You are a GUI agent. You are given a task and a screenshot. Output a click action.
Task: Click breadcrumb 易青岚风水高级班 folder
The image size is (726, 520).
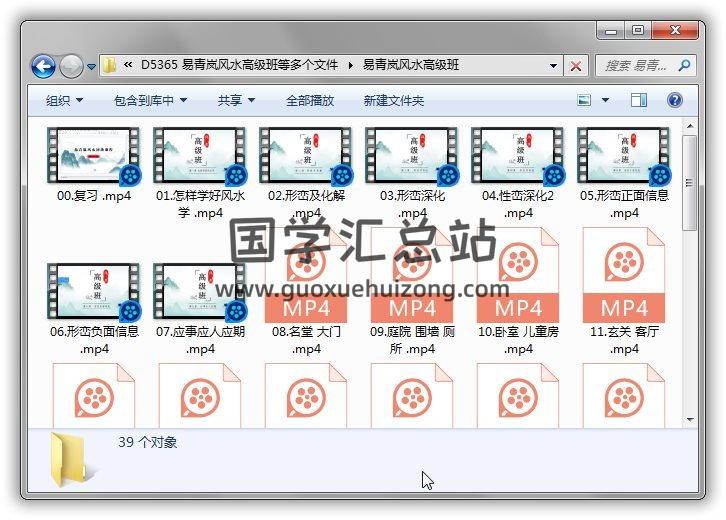click(x=411, y=65)
